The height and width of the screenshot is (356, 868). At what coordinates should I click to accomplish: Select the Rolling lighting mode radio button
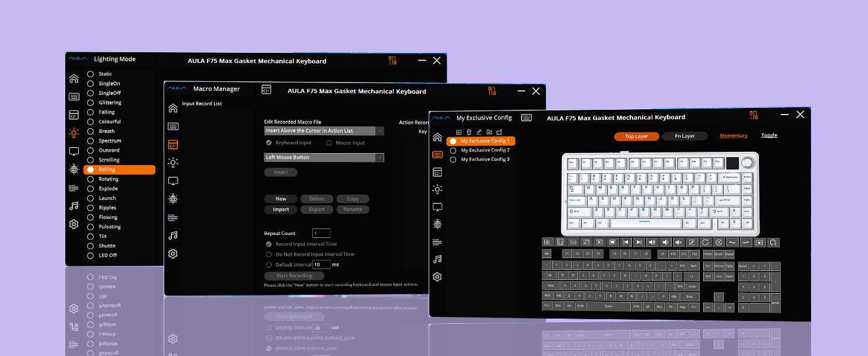(90, 169)
